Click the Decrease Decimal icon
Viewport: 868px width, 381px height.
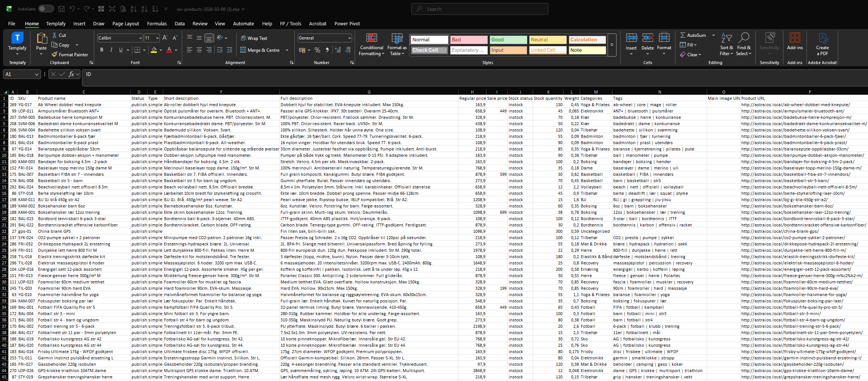coord(348,50)
